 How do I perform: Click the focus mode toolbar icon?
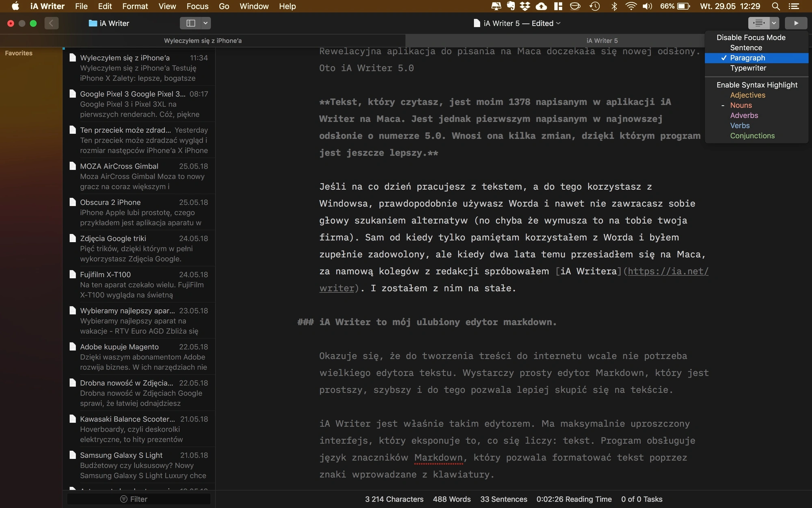click(759, 23)
